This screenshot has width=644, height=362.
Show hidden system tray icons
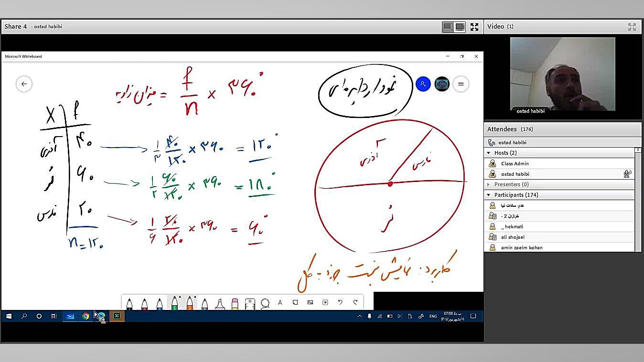coord(360,316)
